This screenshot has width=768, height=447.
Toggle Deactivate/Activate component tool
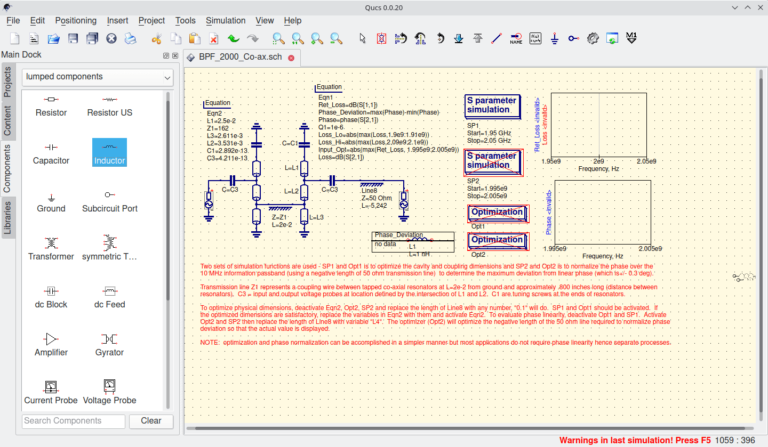381,38
